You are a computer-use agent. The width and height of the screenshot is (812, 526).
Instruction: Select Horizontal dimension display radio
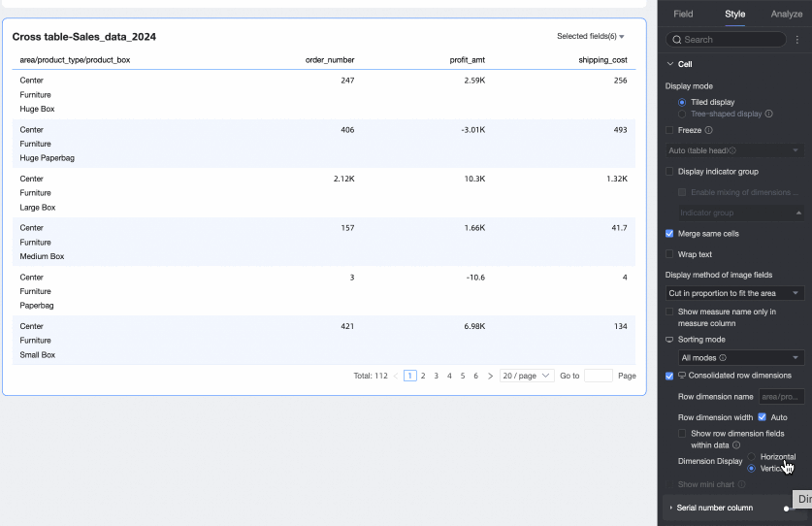tap(752, 456)
